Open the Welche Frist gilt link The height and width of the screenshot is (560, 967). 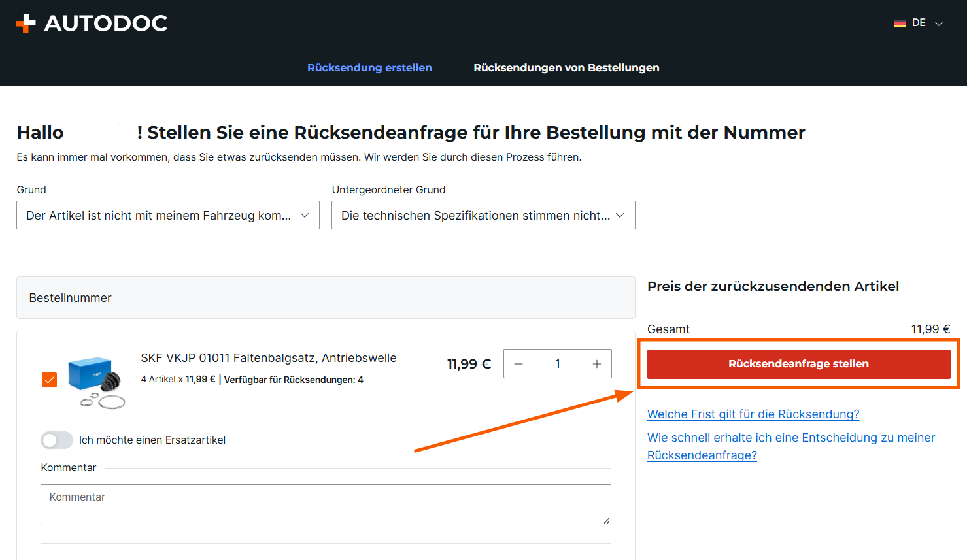(753, 414)
